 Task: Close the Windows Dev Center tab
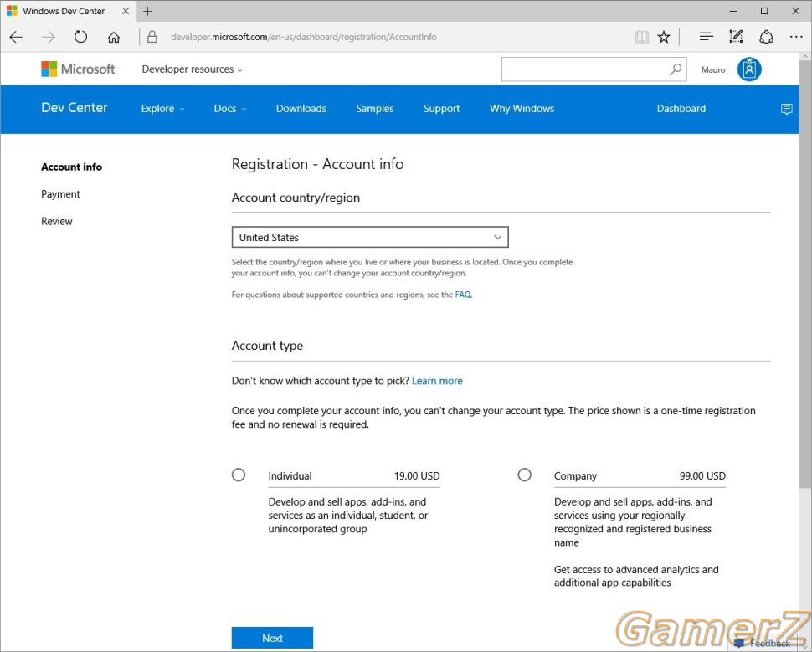click(126, 11)
